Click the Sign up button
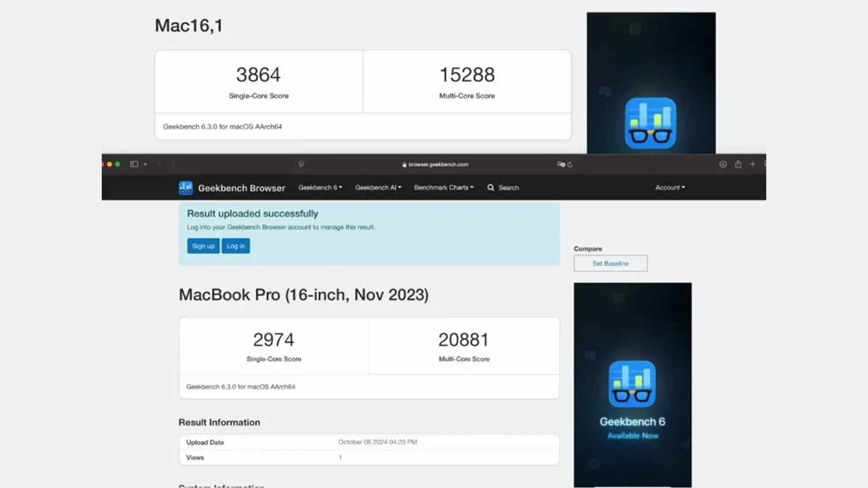 click(203, 246)
